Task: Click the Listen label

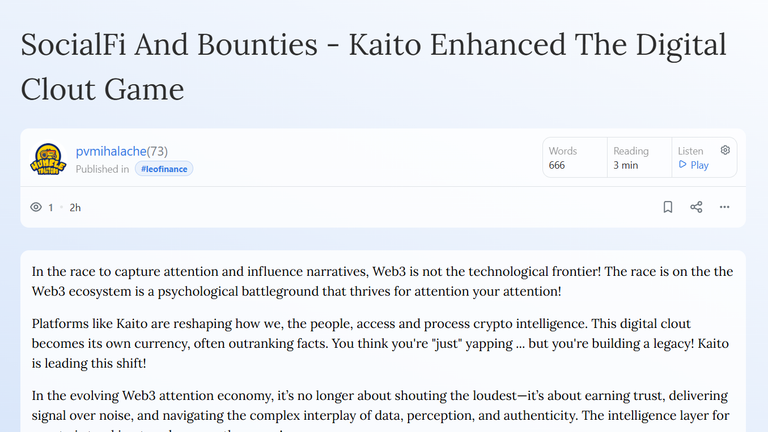Action: pos(691,151)
